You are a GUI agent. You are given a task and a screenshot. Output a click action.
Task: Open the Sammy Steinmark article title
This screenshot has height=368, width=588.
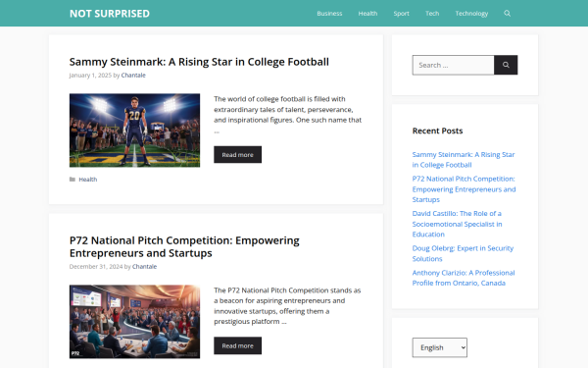click(x=199, y=62)
